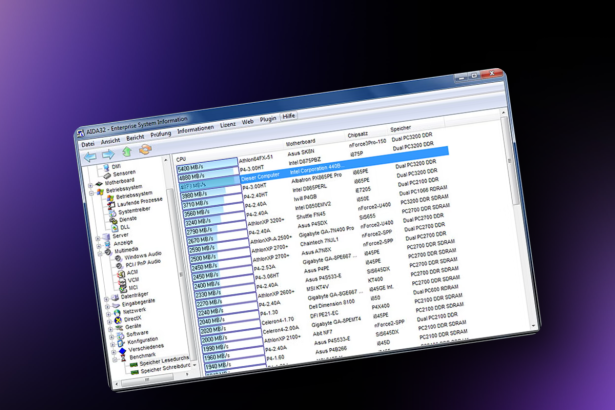
Task: Select the Athlon64FX-51 entry
Action: 256,159
